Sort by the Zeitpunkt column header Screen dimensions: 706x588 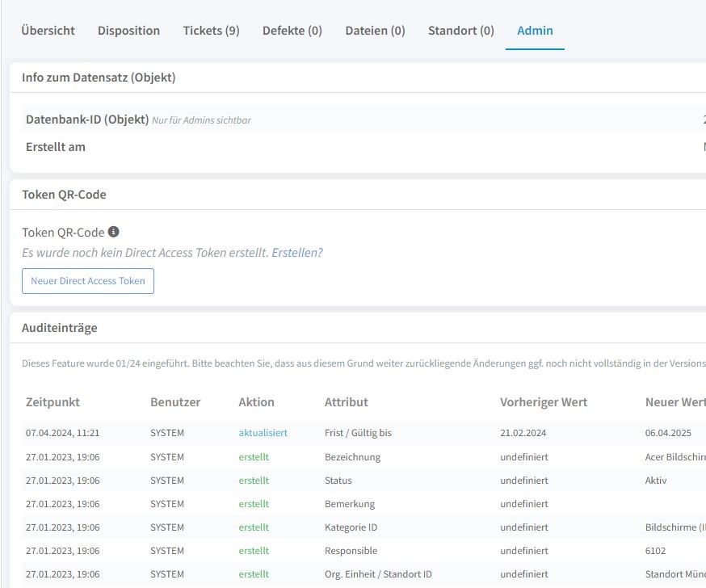(53, 402)
